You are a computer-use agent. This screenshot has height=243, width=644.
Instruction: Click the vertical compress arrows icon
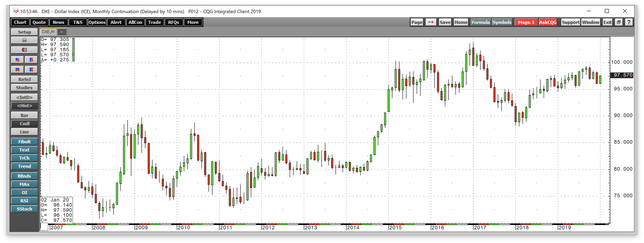click(31, 69)
